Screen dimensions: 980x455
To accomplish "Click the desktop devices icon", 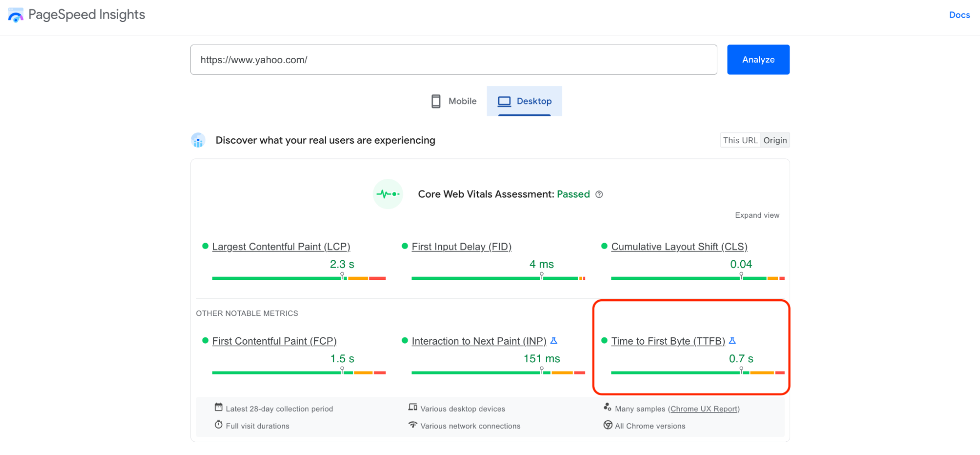I will 413,407.
